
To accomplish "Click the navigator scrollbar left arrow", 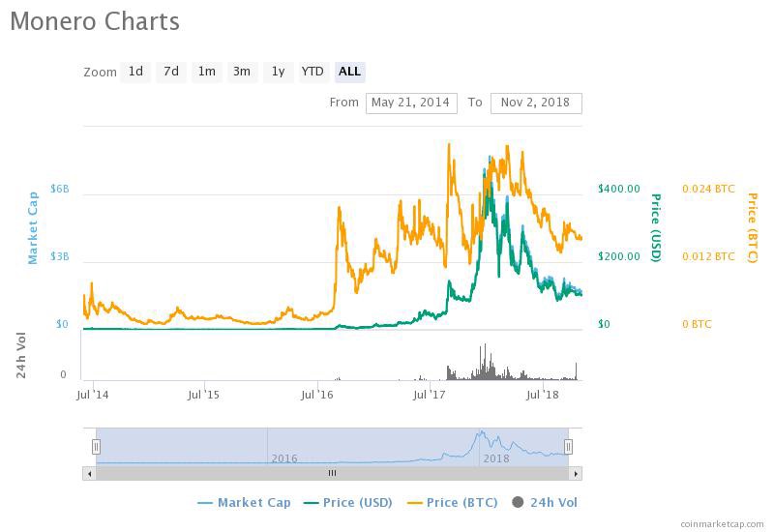I will coord(89,473).
